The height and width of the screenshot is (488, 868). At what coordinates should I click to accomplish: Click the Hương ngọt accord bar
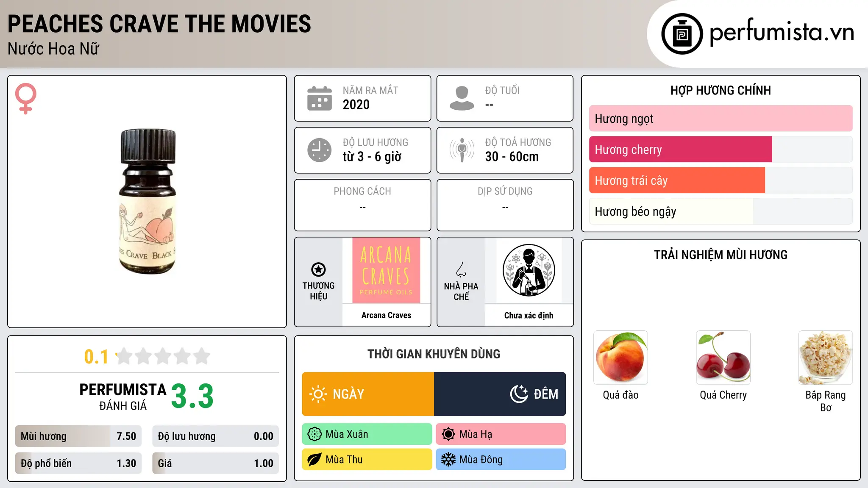(x=721, y=119)
